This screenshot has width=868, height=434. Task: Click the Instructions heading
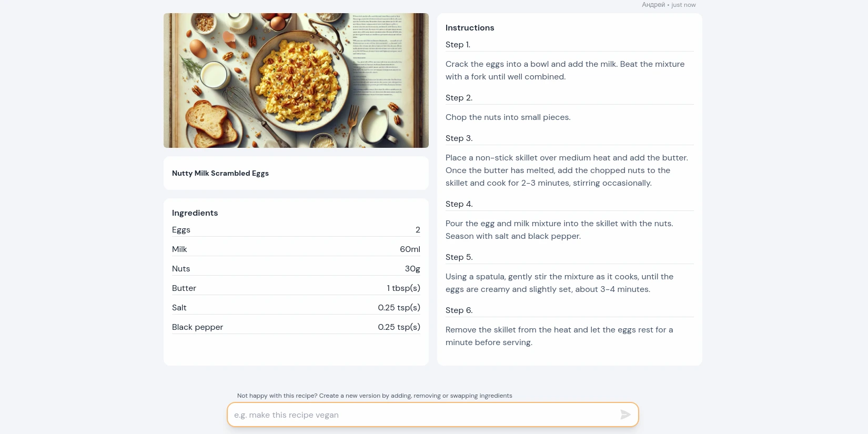click(x=470, y=28)
